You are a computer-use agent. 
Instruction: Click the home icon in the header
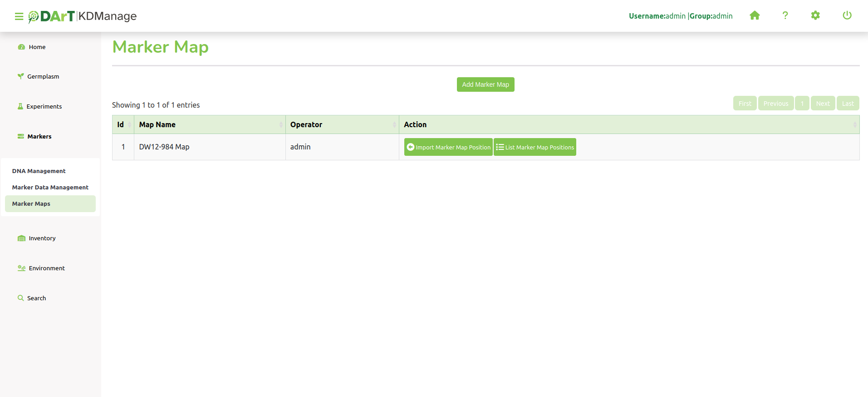(755, 16)
